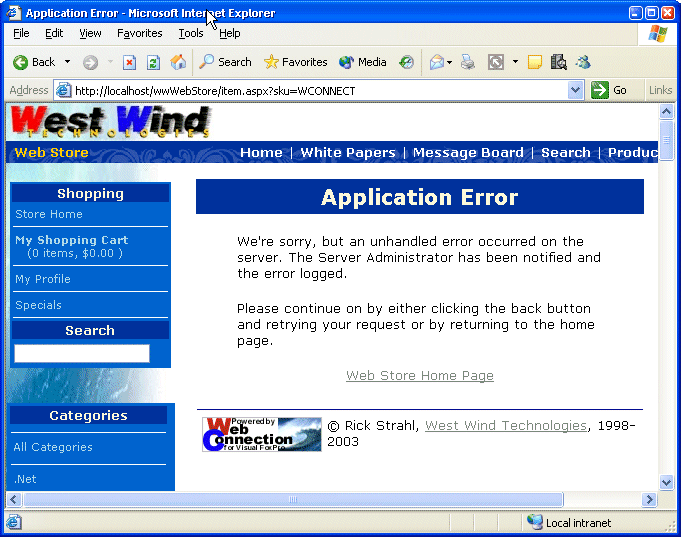
Task: Expand the Forward button dropdown arrow
Action: (x=107, y=62)
